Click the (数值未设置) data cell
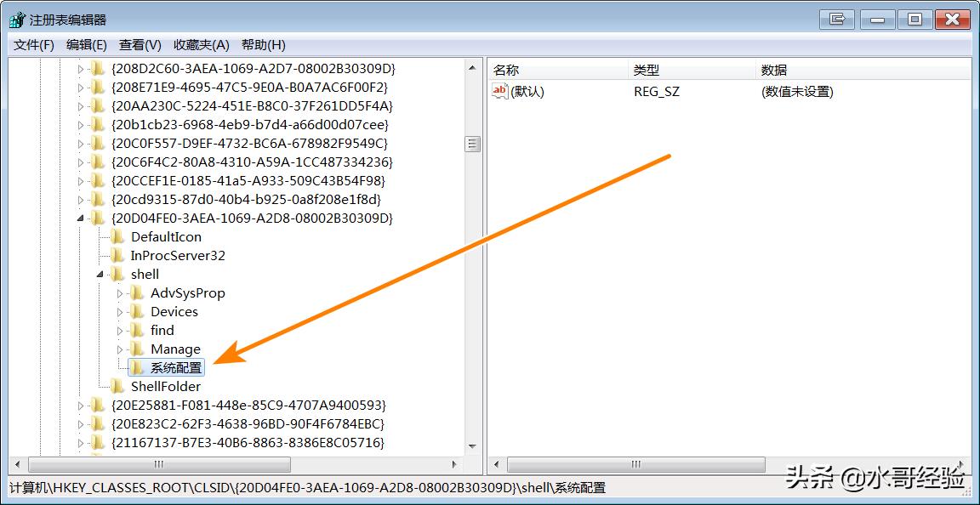Screen dimensions: 980x505 pyautogui.click(x=797, y=92)
